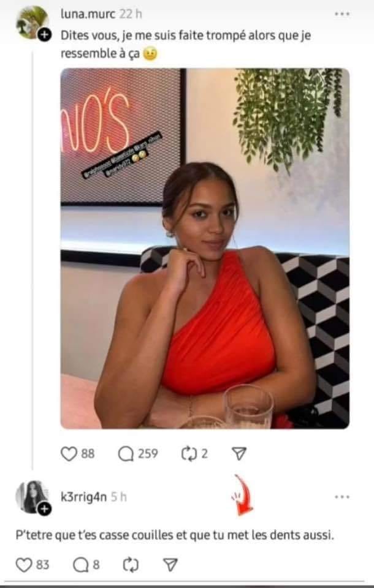
Task: Open the attached photo in full view
Action: [205, 248]
